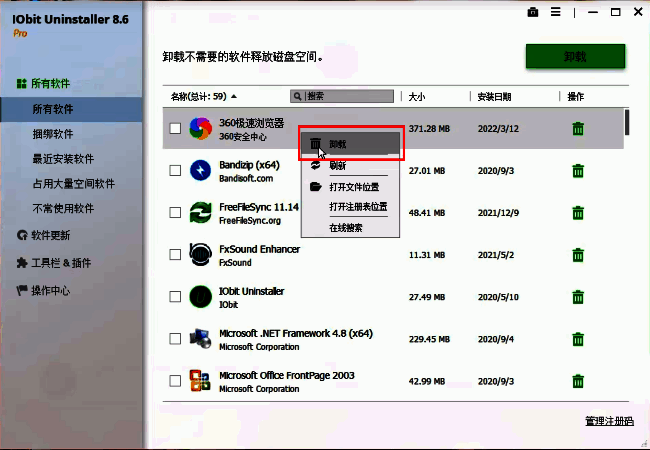The image size is (650, 450).
Task: Select 打开文件位置 from context menu
Action: 350,187
